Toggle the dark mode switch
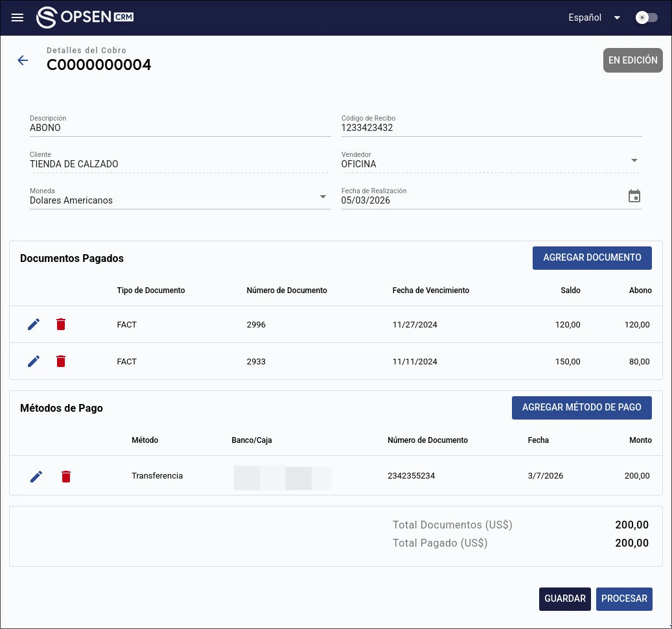 [x=646, y=18]
